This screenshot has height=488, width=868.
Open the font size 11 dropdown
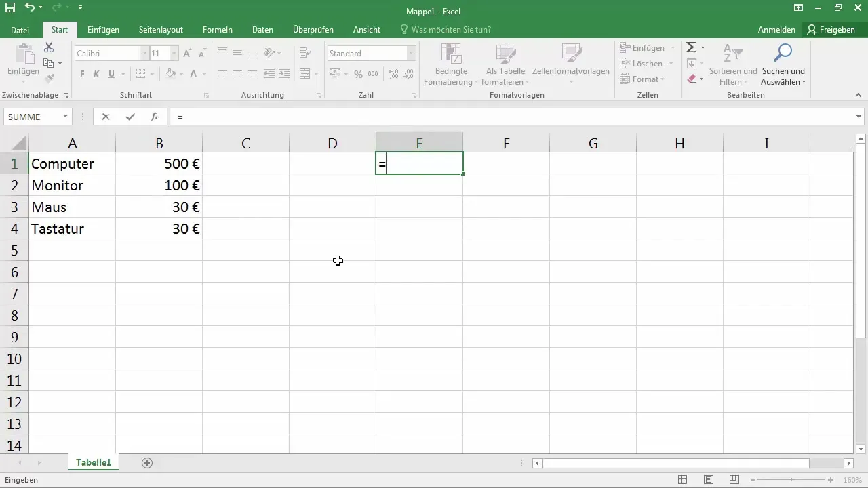pos(174,53)
